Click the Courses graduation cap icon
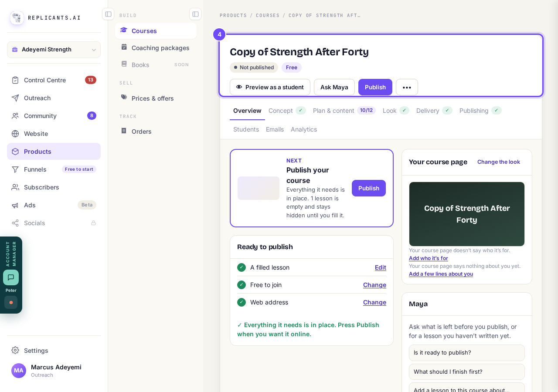 point(124,30)
